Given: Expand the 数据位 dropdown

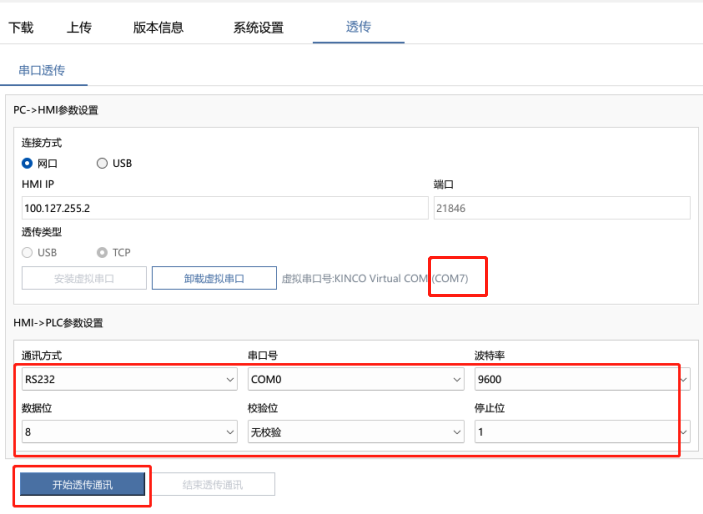Looking at the screenshot, I should tap(130, 432).
